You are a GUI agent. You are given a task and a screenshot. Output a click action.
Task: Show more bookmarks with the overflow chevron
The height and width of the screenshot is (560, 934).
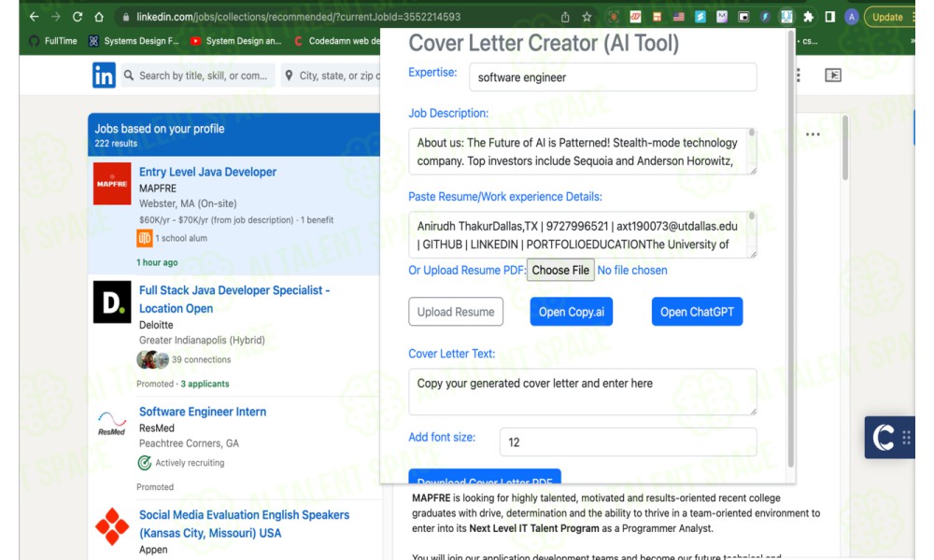click(912, 41)
